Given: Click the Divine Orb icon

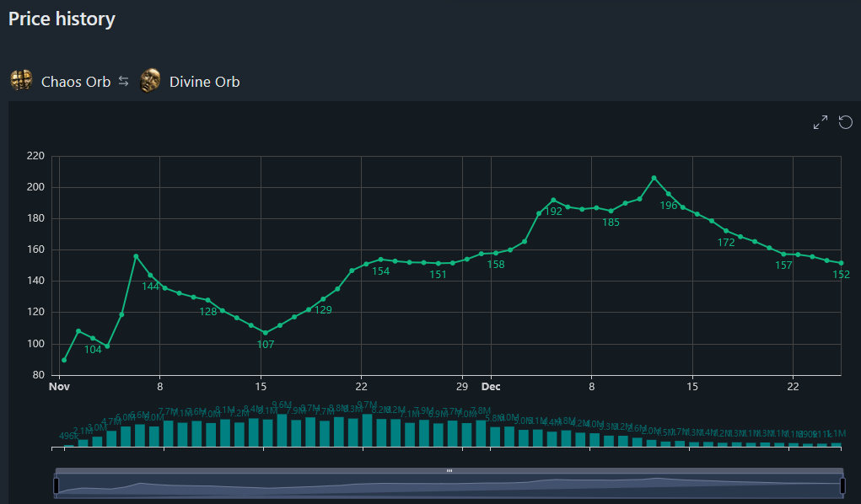Looking at the screenshot, I should coord(150,81).
